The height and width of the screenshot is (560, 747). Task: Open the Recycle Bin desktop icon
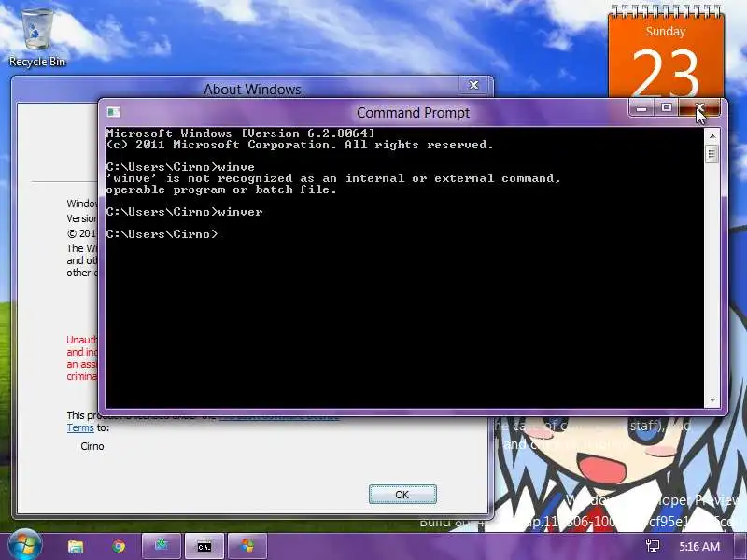pyautogui.click(x=37, y=38)
